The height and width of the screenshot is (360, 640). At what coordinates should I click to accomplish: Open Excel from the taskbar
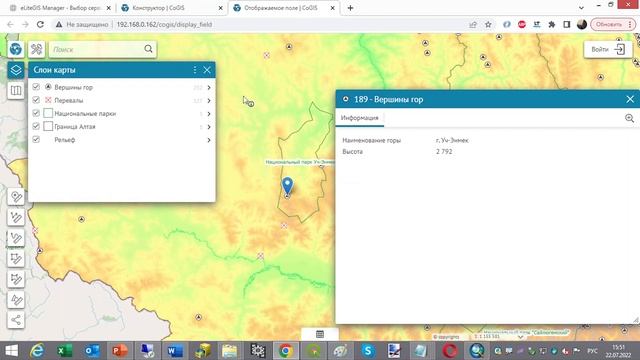click(64, 351)
